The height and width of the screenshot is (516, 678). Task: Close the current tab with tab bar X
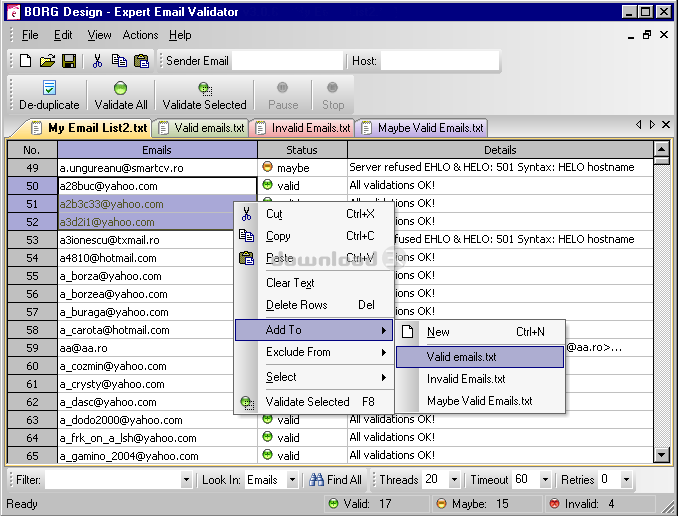[x=666, y=125]
